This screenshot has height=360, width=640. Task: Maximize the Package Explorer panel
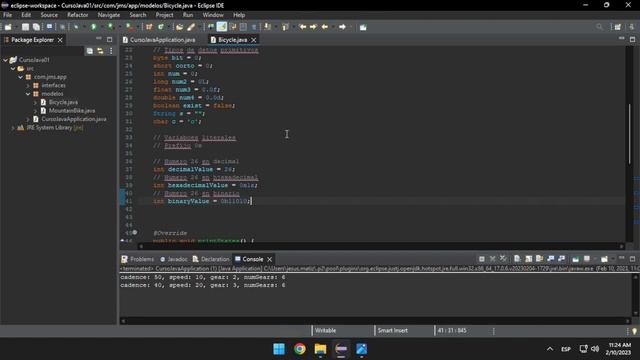(109, 40)
